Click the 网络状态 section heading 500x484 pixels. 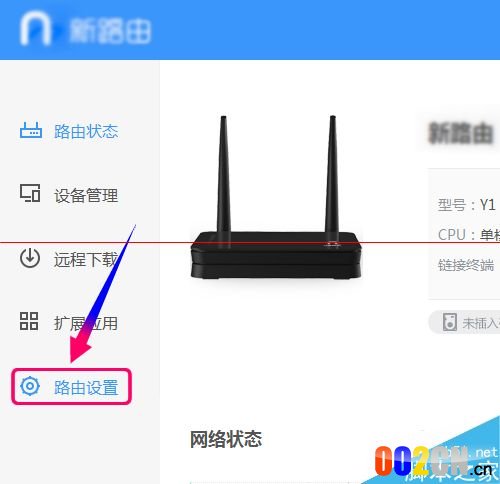point(226,439)
